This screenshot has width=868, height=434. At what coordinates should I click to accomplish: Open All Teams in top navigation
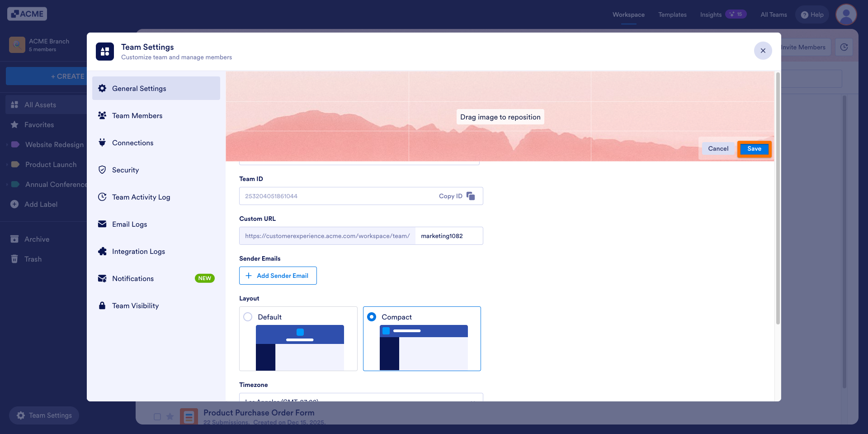tap(774, 14)
